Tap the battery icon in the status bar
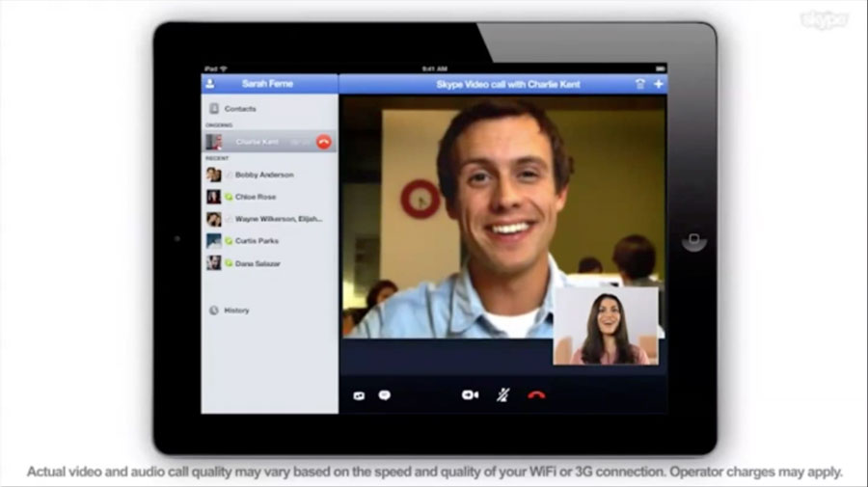 click(660, 68)
